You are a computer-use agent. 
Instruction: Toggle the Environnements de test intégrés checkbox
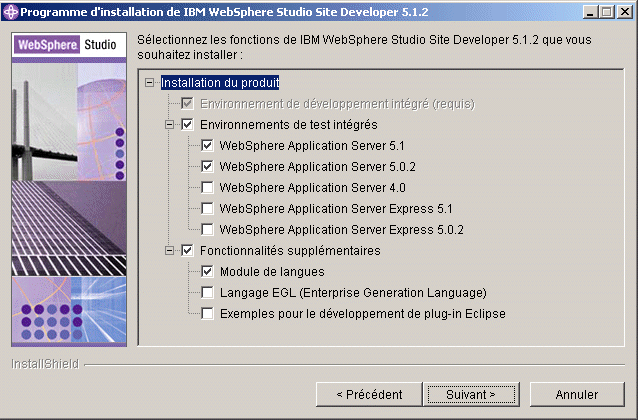(187, 124)
